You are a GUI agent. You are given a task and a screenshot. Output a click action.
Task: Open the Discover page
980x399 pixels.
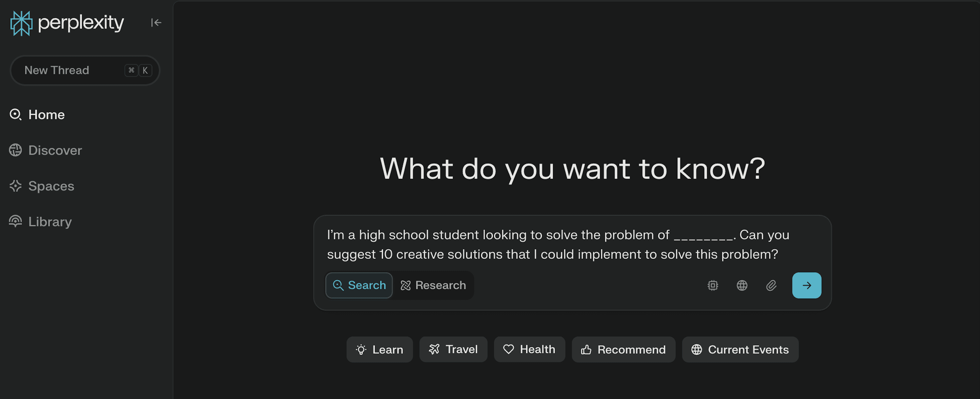(x=45, y=150)
